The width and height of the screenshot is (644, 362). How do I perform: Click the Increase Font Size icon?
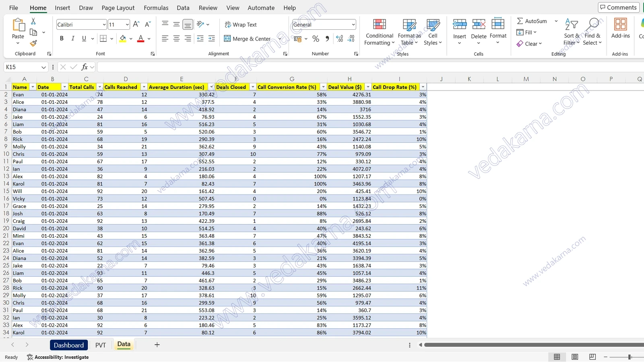pyautogui.click(x=136, y=25)
